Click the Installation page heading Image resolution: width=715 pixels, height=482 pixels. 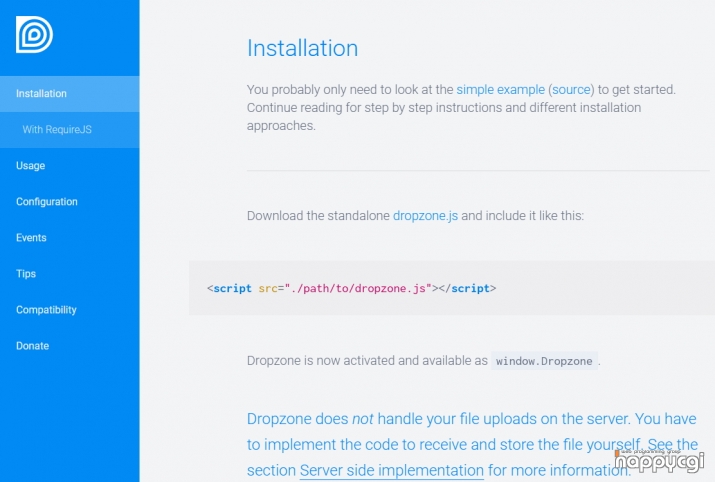302,48
